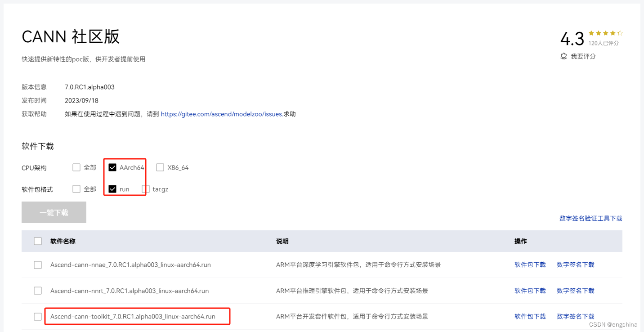The width and height of the screenshot is (644, 332).
Task: Click the 说明 column header
Action: coord(282,241)
